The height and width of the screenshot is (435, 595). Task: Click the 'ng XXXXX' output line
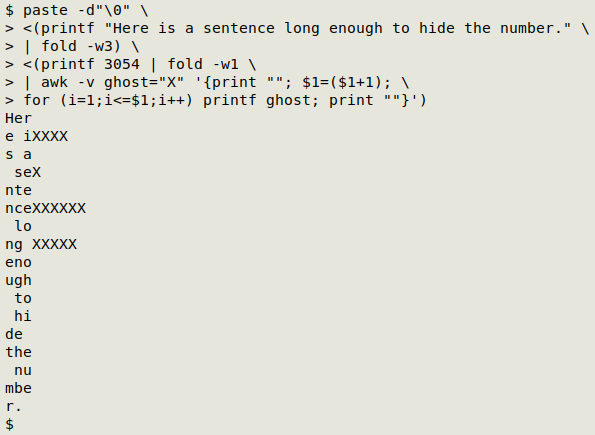[41, 245]
